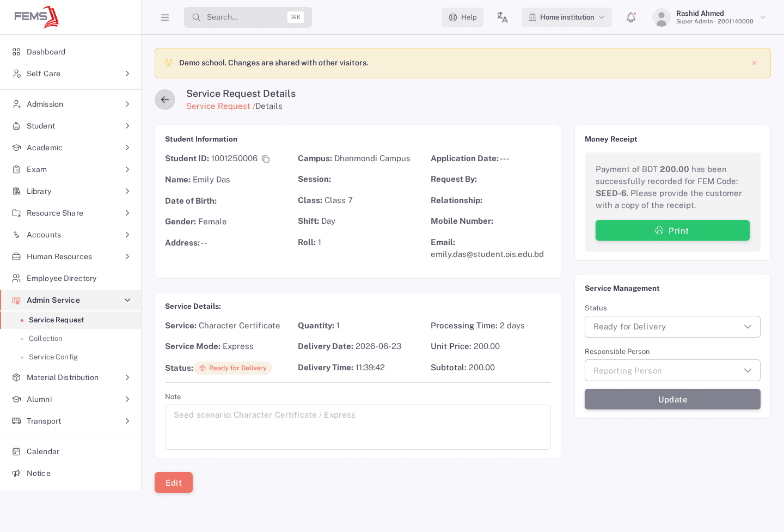Open the Help button
The image size is (784, 532).
tap(462, 17)
